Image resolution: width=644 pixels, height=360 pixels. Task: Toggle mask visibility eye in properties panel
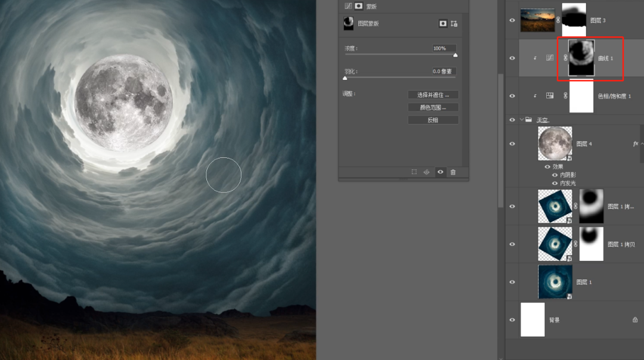[440, 172]
